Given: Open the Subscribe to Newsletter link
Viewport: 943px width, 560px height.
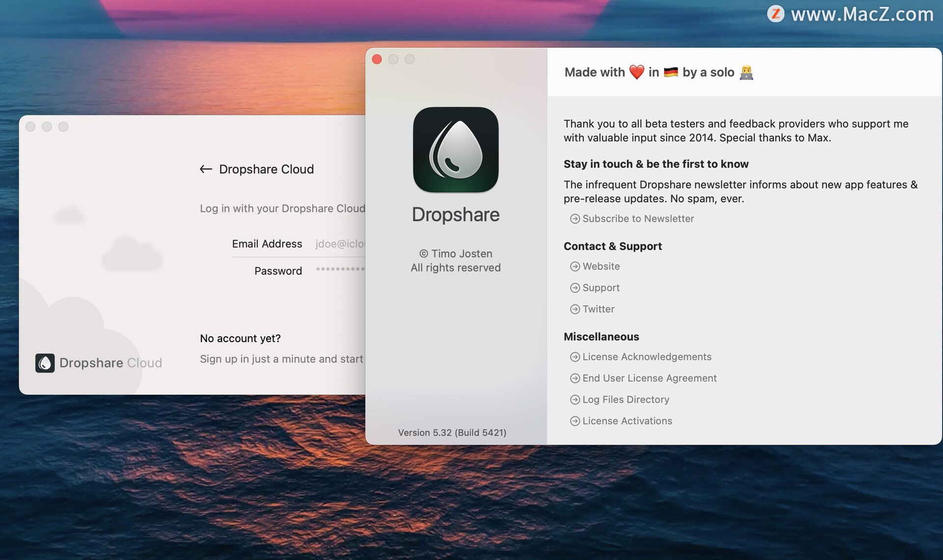Looking at the screenshot, I should [638, 219].
